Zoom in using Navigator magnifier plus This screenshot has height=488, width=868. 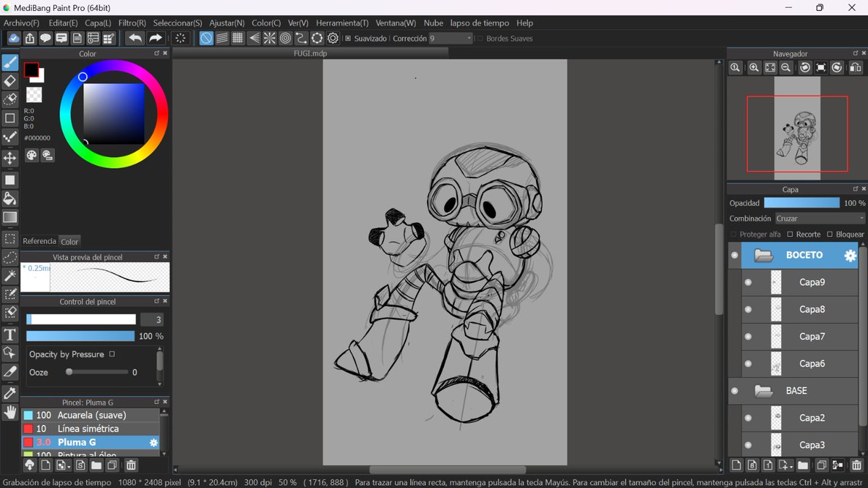(754, 67)
